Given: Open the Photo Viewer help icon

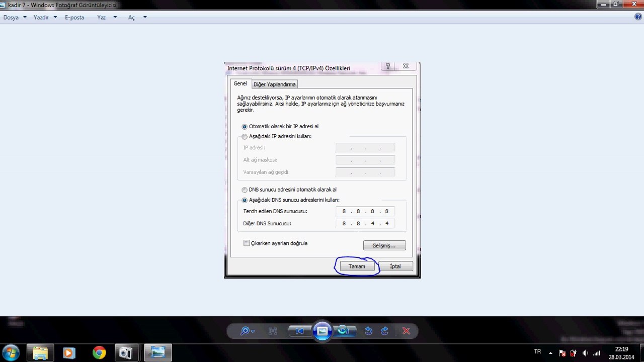Looking at the screenshot, I should pos(638,17).
